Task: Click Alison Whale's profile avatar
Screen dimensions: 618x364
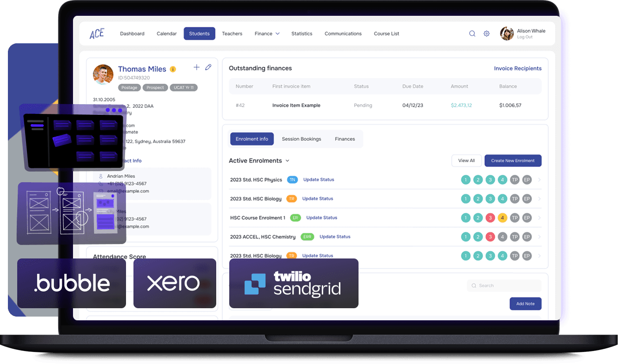Action: tap(506, 33)
